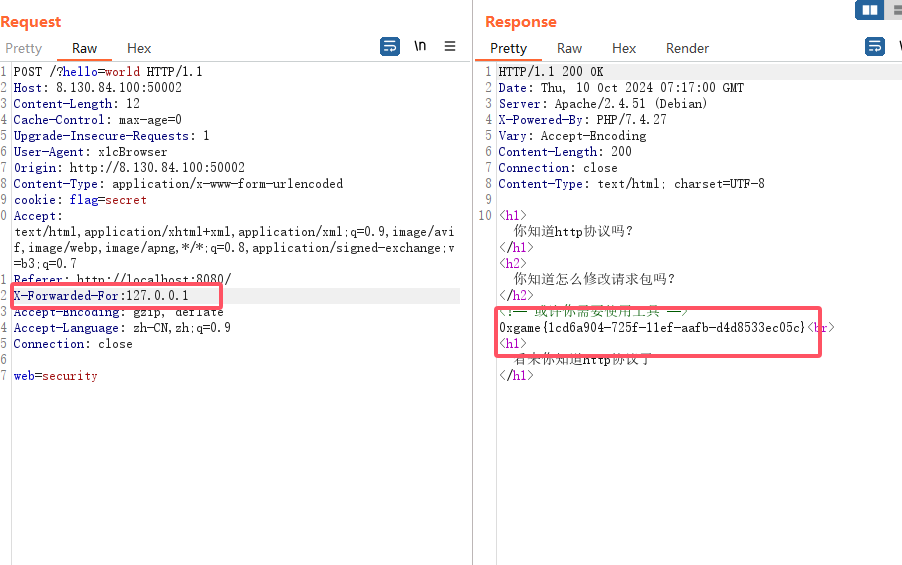Toggle word wrap in the Response pane
The height and width of the screenshot is (565, 902).
pos(875,46)
